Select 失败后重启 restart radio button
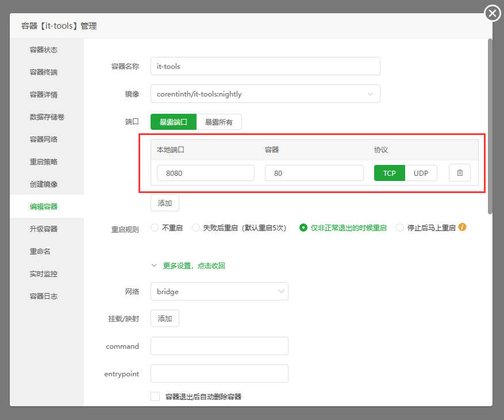 (x=196, y=228)
